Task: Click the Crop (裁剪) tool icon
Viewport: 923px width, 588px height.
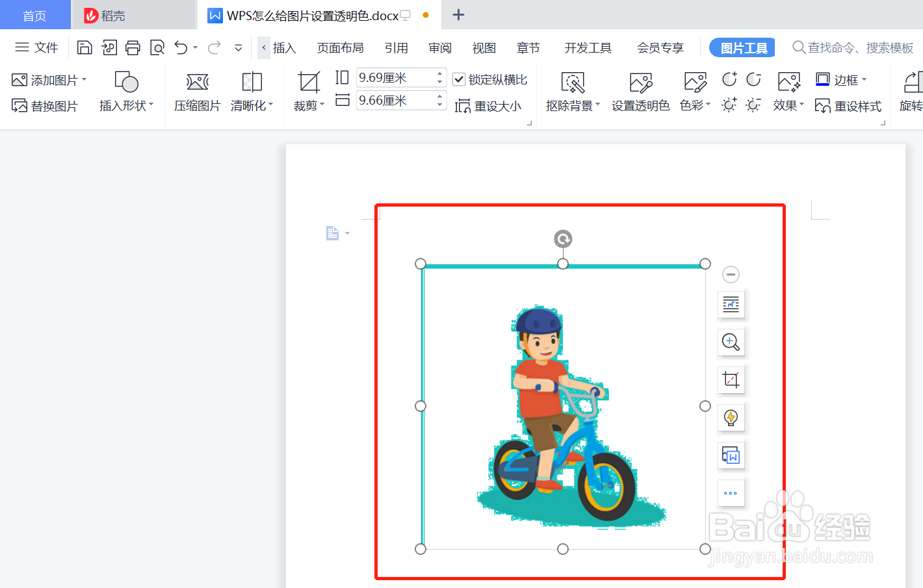Action: tap(309, 82)
